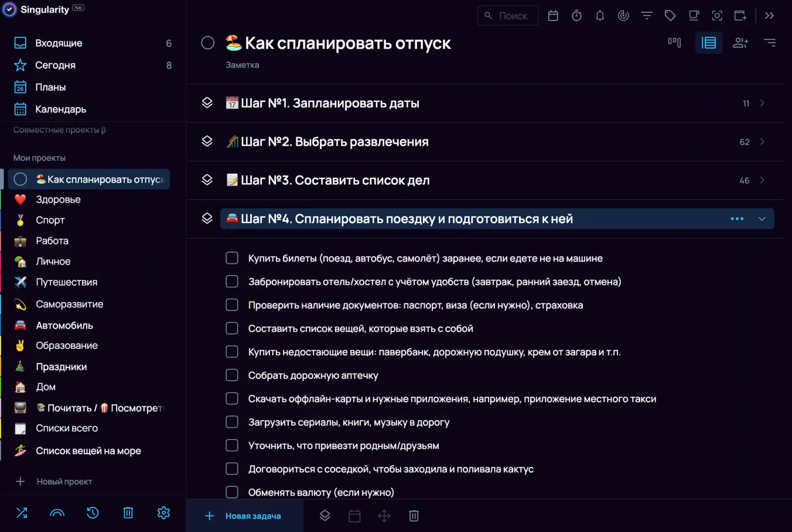
Task: Click the delete trash icon beside move icon
Action: point(414,516)
